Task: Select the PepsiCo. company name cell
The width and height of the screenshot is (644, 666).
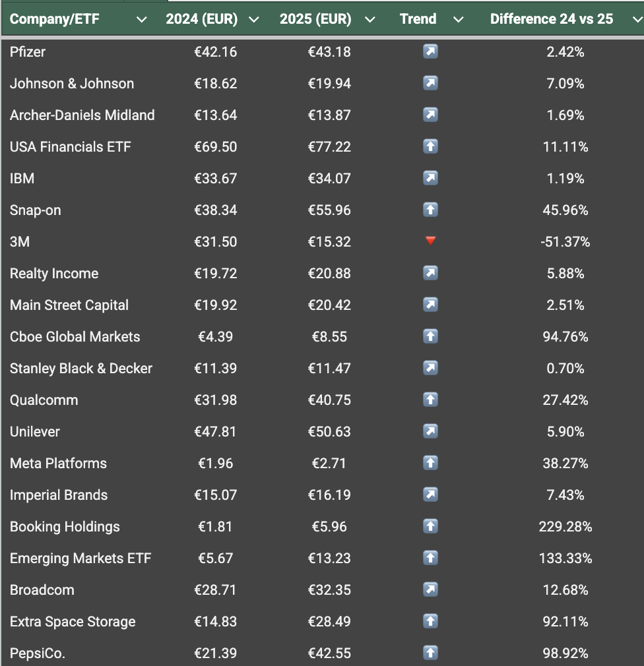Action: point(38,653)
